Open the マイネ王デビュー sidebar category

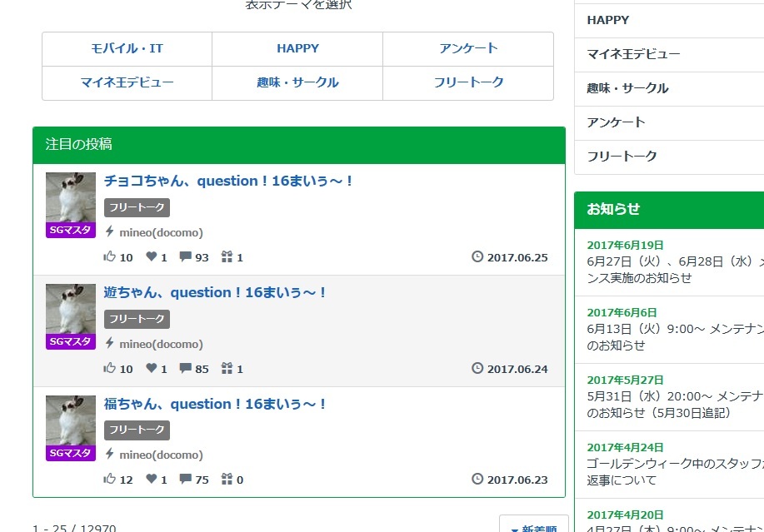(x=633, y=54)
